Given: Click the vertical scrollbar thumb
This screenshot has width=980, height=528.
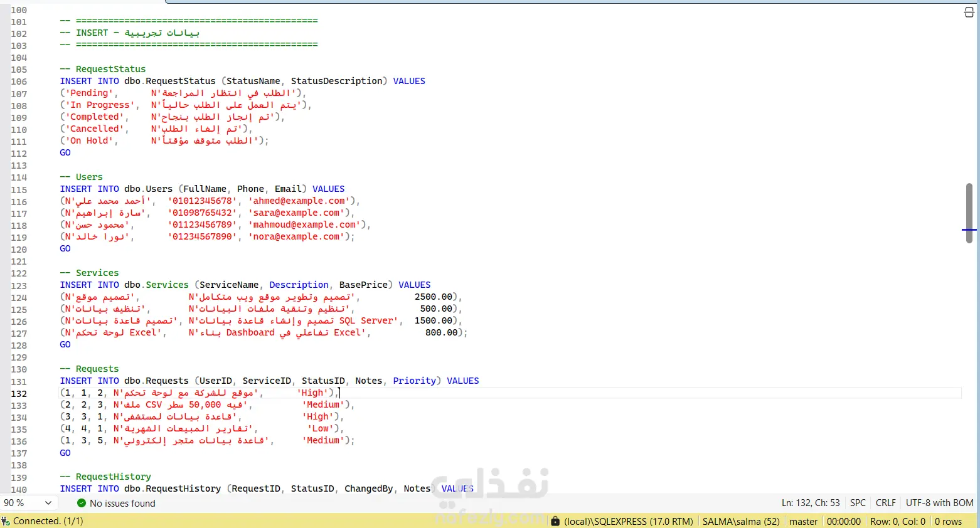Looking at the screenshot, I should point(969,213).
